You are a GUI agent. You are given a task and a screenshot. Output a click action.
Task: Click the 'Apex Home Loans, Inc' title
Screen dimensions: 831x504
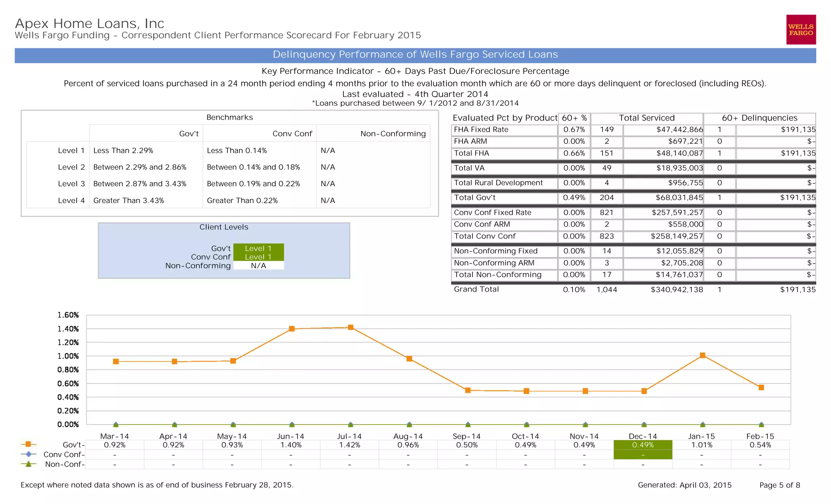point(90,24)
